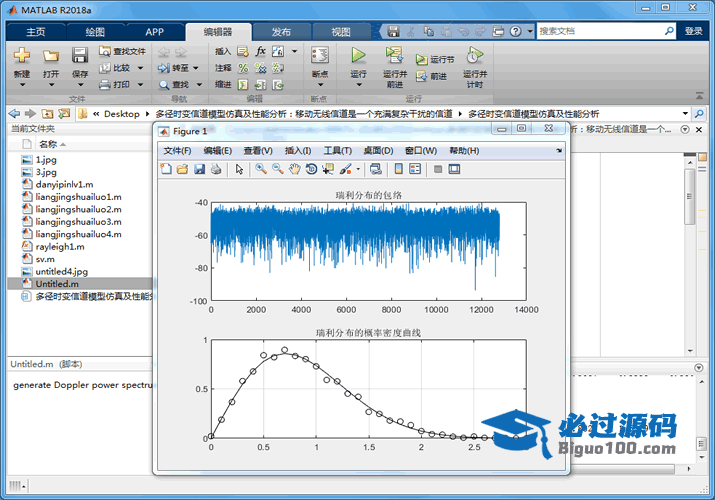Click the Login (登录) button
The image size is (715, 500).
(693, 31)
